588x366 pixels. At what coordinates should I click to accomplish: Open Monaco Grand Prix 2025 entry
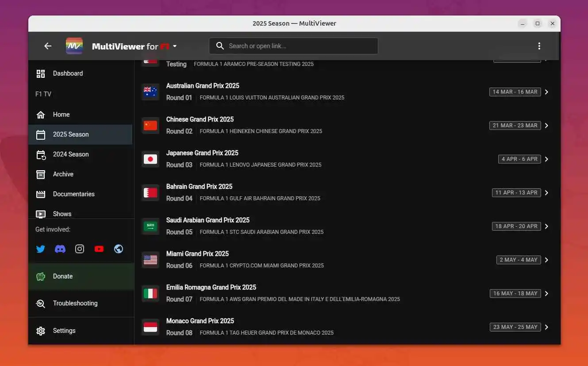[x=347, y=327]
